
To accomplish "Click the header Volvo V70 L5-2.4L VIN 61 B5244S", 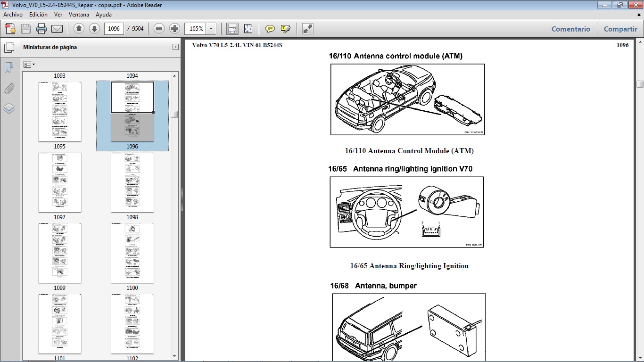I will pyautogui.click(x=237, y=45).
